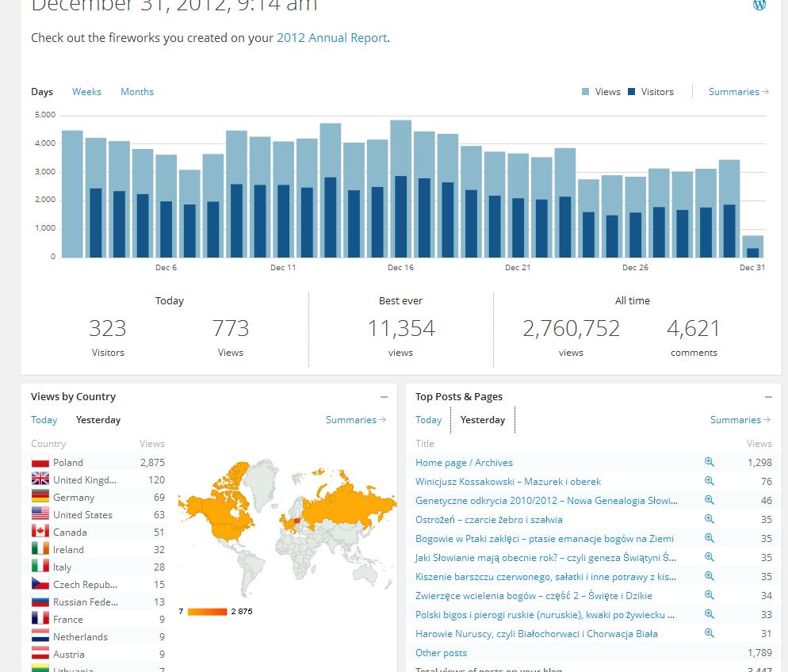Click magnifier icon for Polski bigos post
Viewport: 788px width, 672px height.
click(x=710, y=614)
